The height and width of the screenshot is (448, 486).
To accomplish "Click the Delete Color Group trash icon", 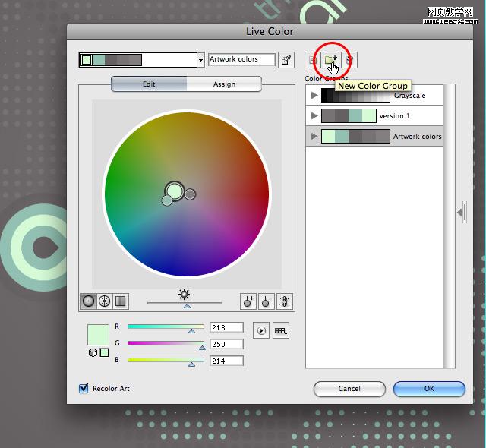I will pyautogui.click(x=349, y=60).
